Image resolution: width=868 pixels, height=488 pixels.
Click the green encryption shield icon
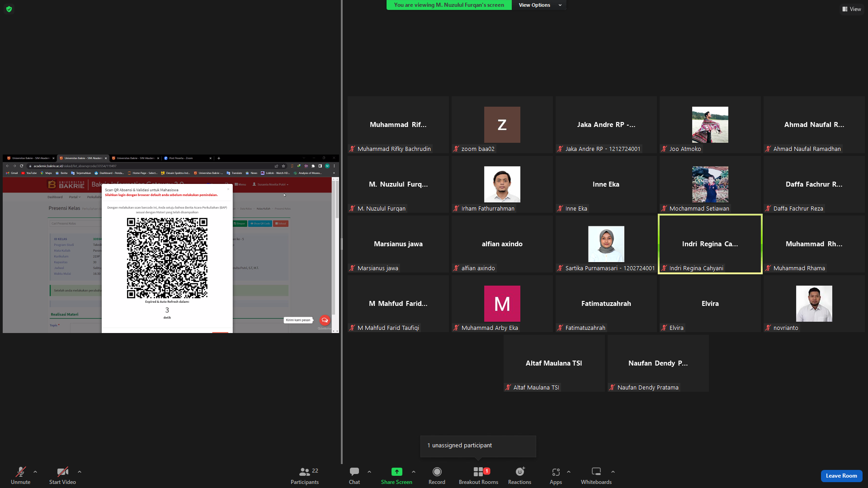tap(9, 9)
